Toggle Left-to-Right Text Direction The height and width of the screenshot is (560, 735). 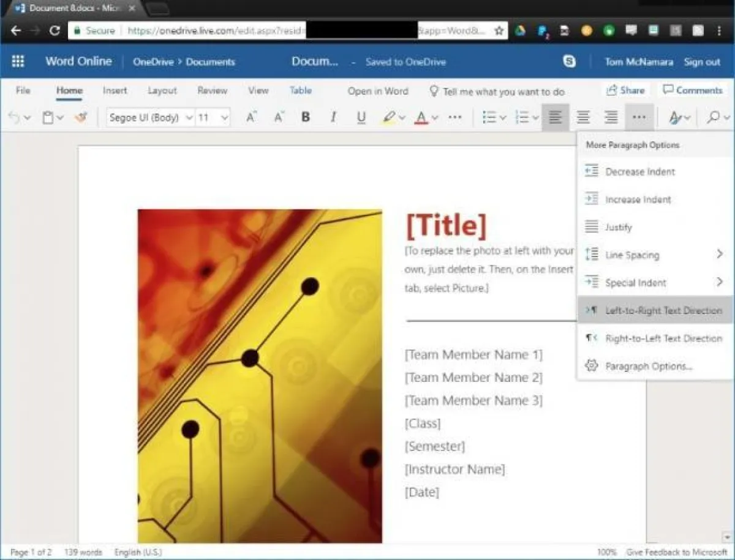pyautogui.click(x=663, y=311)
